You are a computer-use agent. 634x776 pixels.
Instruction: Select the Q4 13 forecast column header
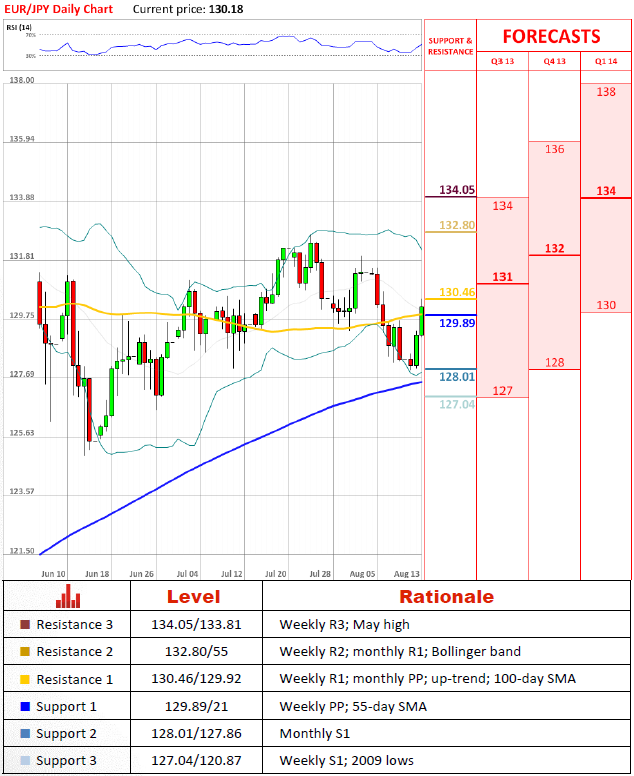tap(554, 62)
